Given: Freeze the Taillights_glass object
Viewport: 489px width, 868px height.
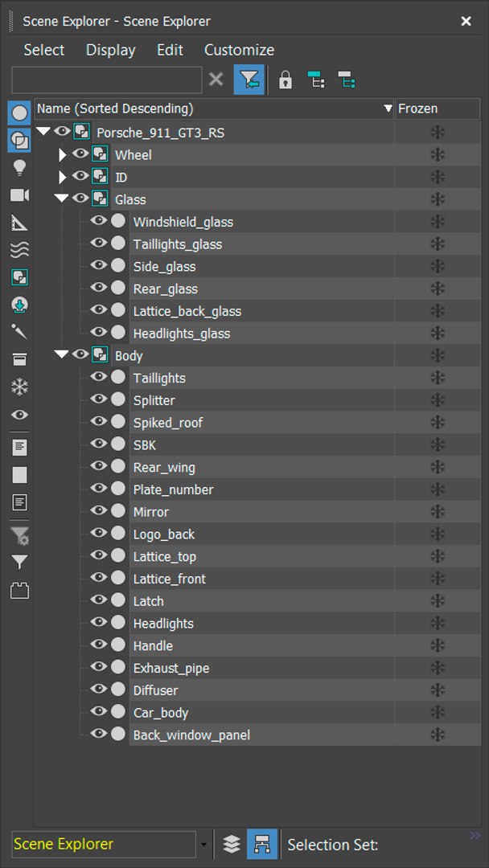Looking at the screenshot, I should (x=438, y=244).
